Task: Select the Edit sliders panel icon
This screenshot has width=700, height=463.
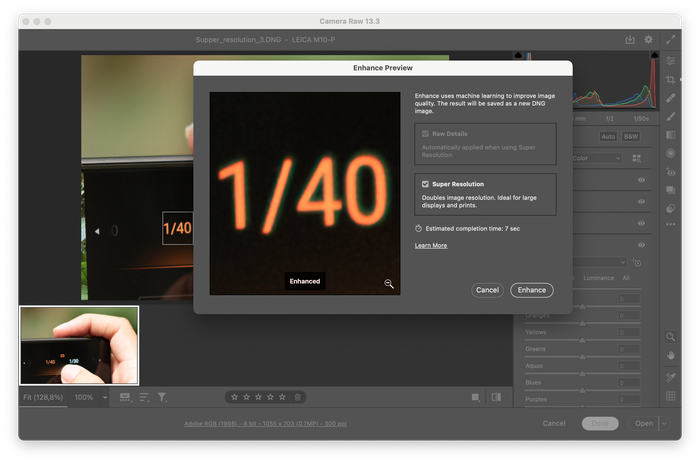Action: (671, 61)
